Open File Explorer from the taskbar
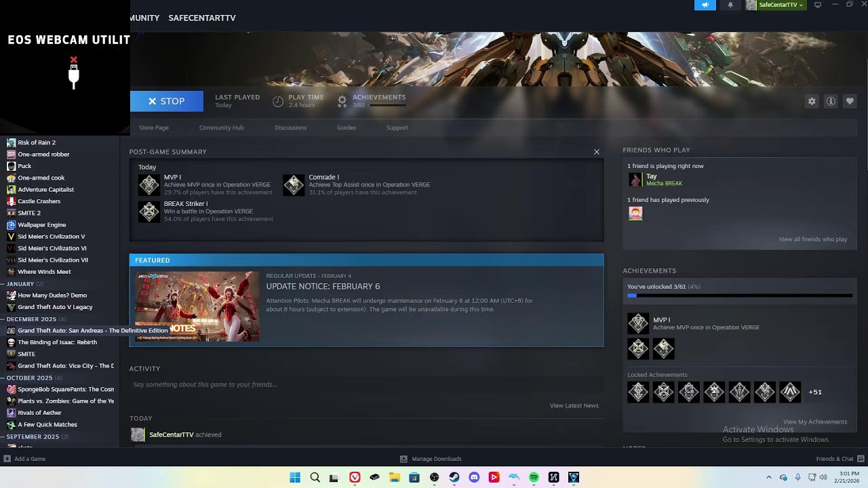Image resolution: width=868 pixels, height=488 pixels. [x=395, y=477]
